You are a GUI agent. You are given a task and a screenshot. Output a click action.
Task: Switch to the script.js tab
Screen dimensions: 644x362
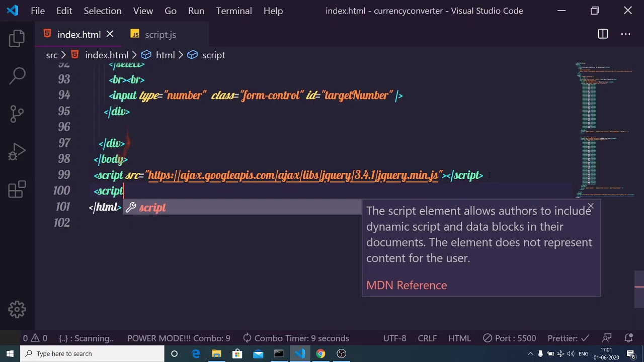point(160,35)
